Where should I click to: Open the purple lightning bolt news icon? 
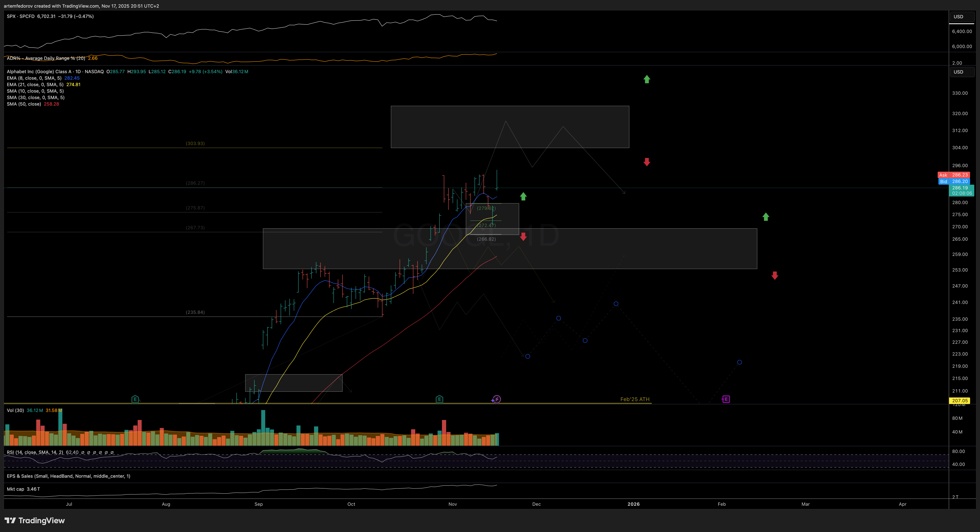pos(496,399)
